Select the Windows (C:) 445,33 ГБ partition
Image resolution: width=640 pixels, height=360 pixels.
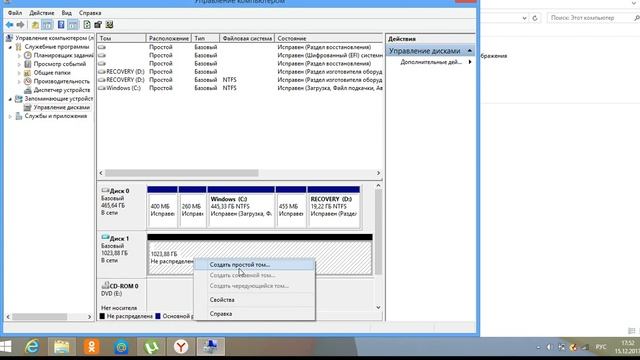click(241, 207)
